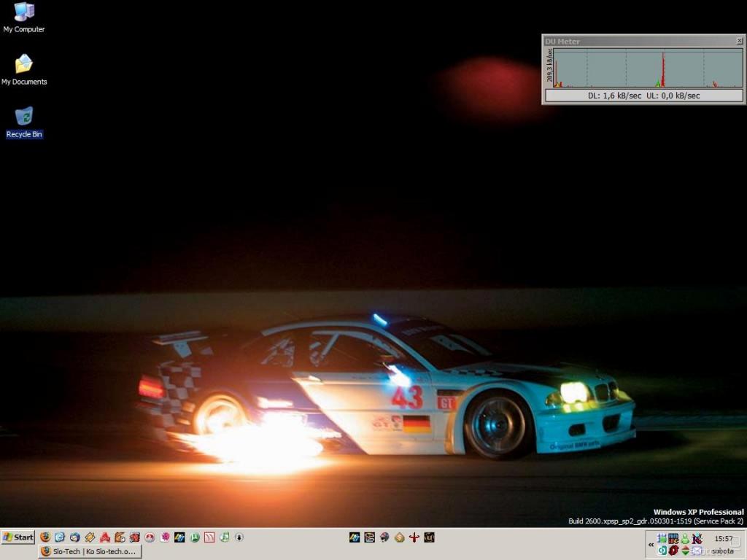Open the My Computer desktop icon
The image size is (747, 560).
[x=24, y=18]
